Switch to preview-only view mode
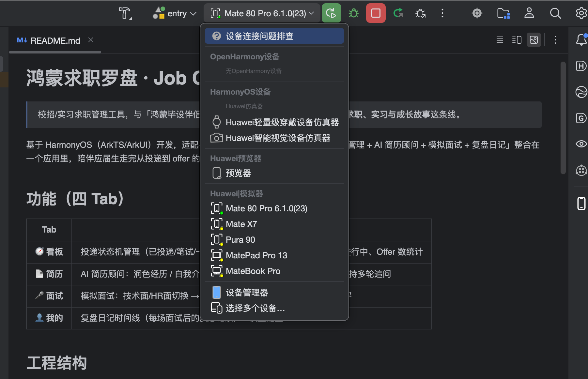Image resolution: width=588 pixels, height=379 pixels. coord(534,40)
